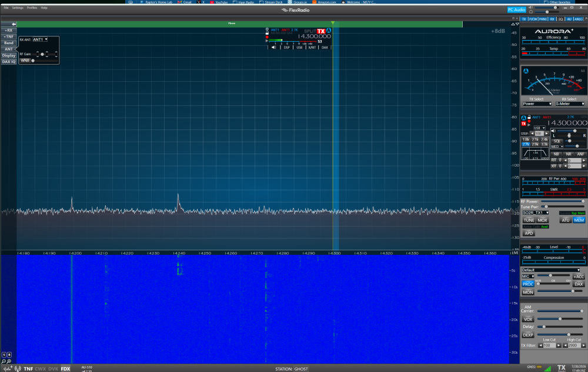Click the +RX add slice button
The image size is (588, 372).
(x=8, y=31)
